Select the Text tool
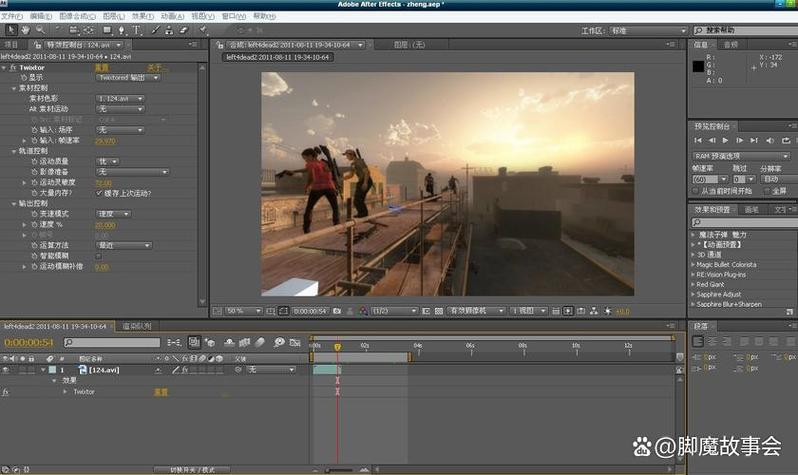The height and width of the screenshot is (475, 798). 136,31
